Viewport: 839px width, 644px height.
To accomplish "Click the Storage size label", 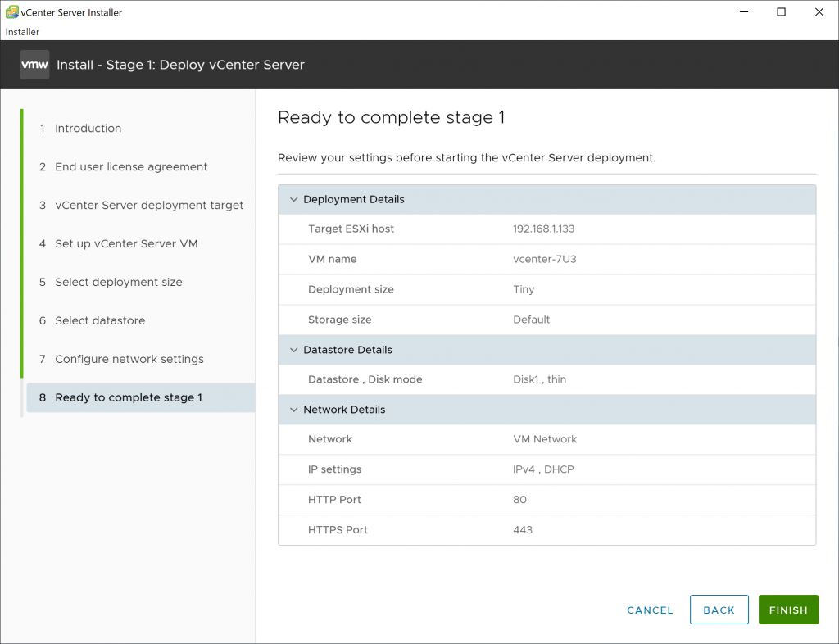I will [x=340, y=320].
